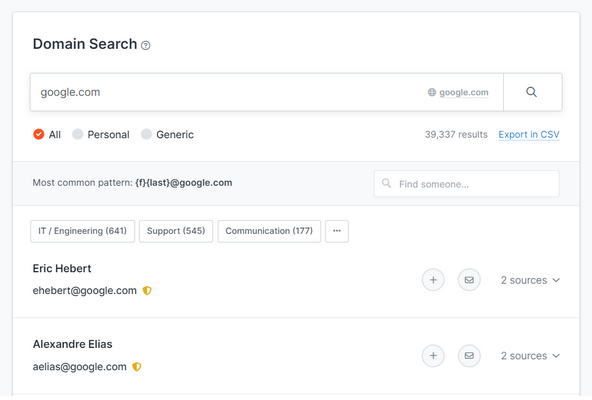
Task: Click the shield icon beside aelias@google.com
Action: pos(137,366)
